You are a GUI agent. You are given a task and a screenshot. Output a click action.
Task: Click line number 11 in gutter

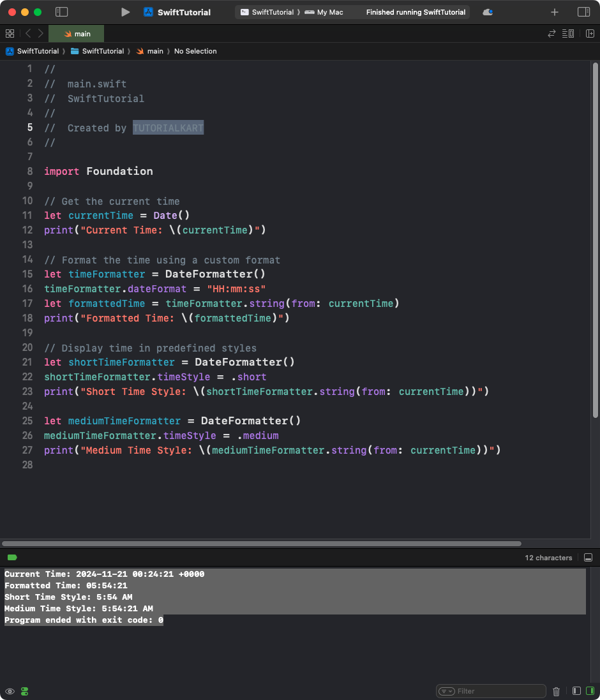pyautogui.click(x=27, y=215)
